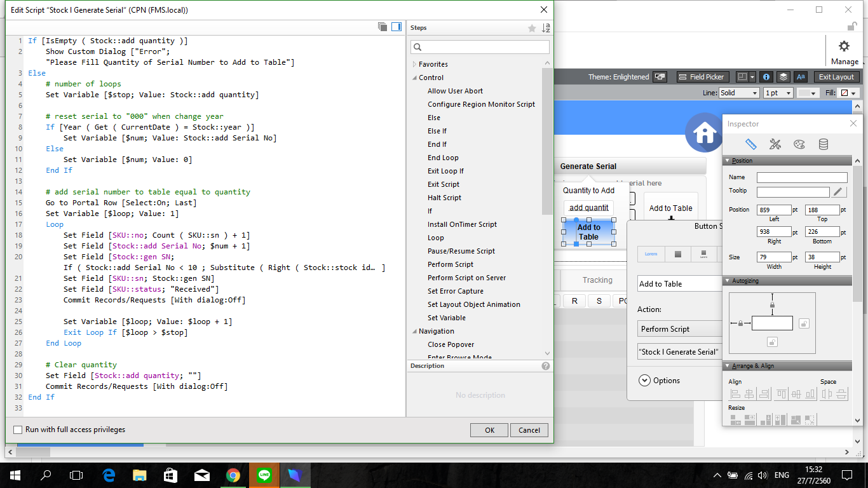Select the Perform Script step

(x=451, y=264)
